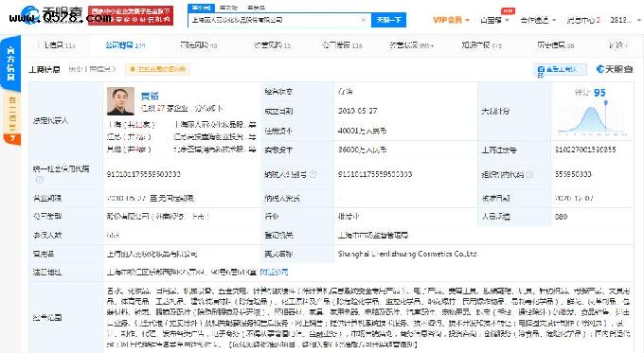
Task: Open the legal representative's portrait photo
Action: [120, 101]
